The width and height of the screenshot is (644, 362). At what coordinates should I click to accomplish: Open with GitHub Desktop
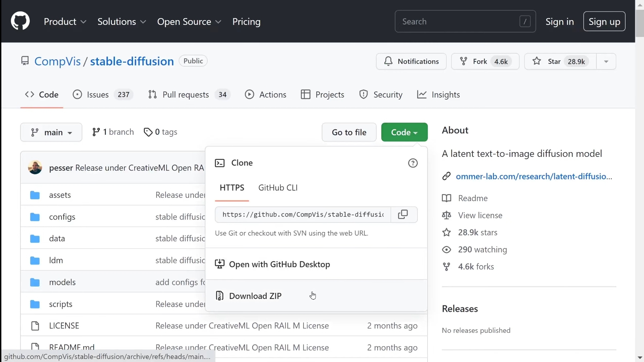coord(279,264)
